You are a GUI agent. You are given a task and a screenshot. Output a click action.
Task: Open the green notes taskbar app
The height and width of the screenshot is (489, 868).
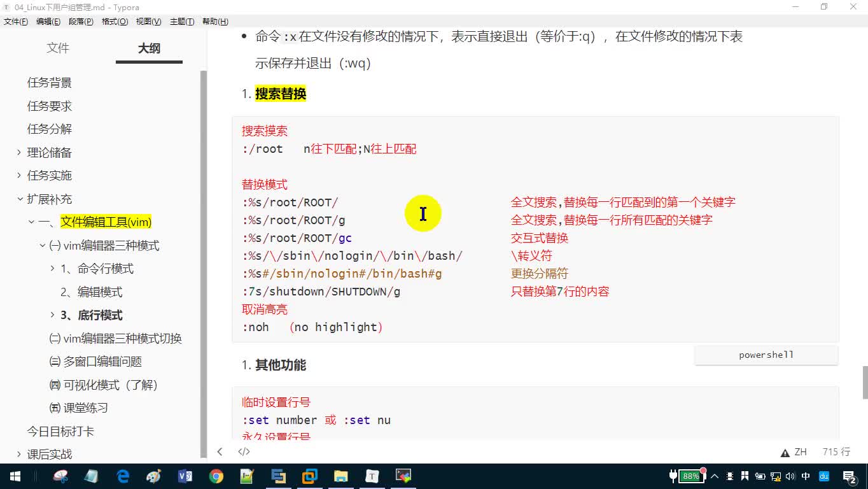[x=248, y=476]
